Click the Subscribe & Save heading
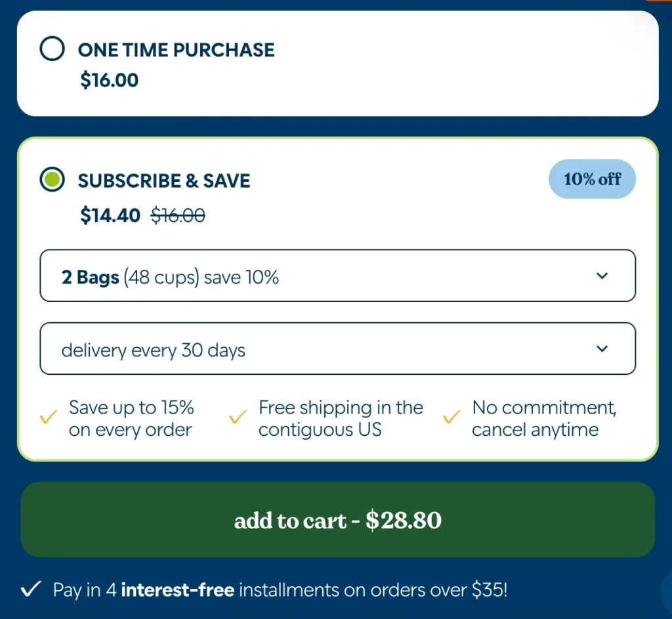 pos(164,181)
